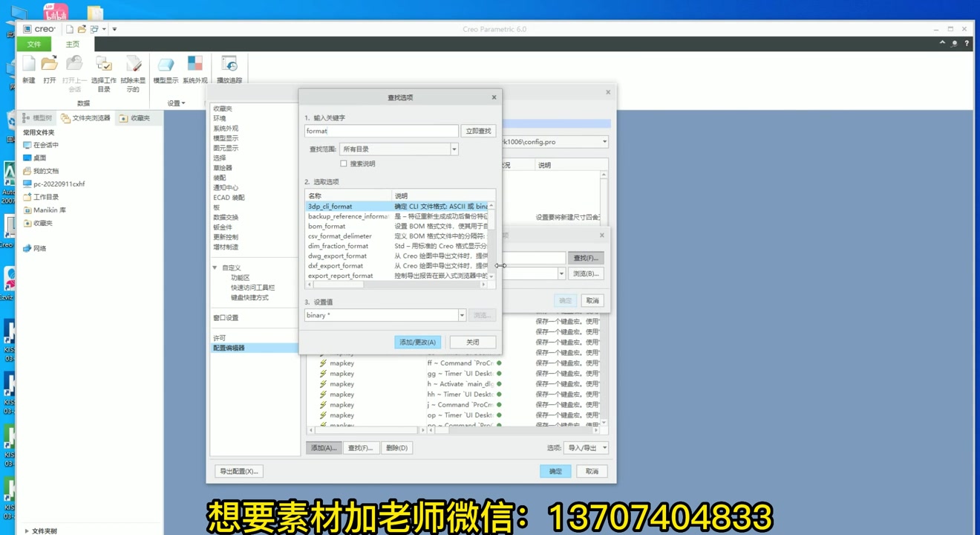Viewport: 980px width, 535px height.
Task: Click vertical scrollbar of config editor list
Action: pyautogui.click(x=604, y=299)
